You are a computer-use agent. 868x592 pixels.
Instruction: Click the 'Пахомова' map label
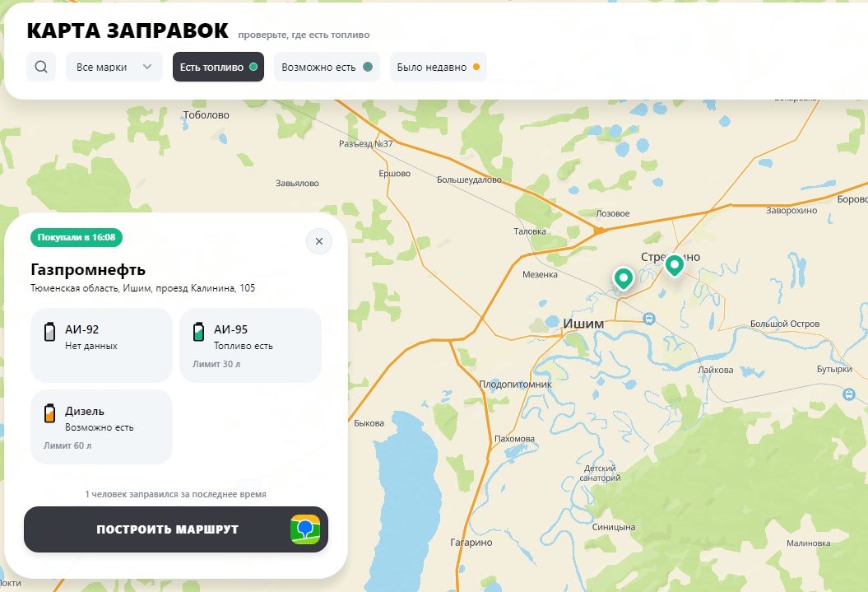[x=514, y=439]
